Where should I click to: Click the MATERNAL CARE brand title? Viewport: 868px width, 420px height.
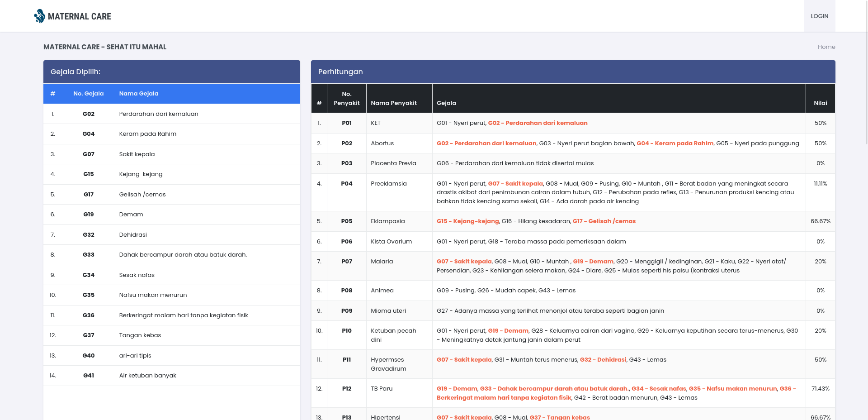point(80,16)
